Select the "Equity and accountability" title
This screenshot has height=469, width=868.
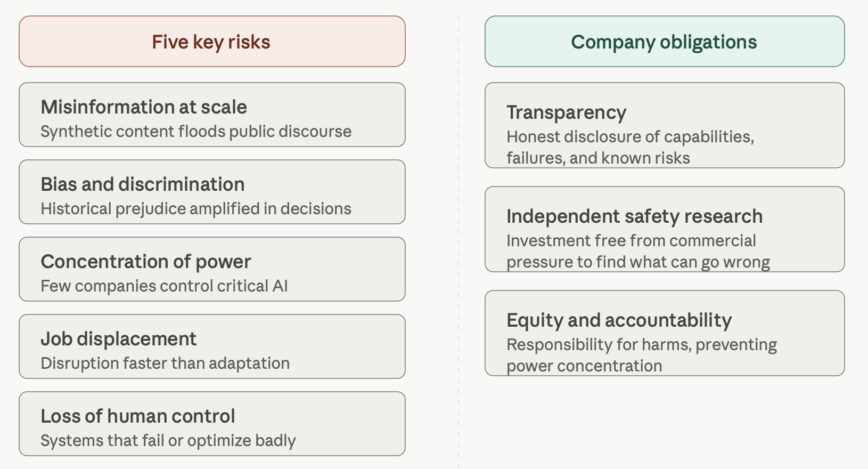(619, 320)
